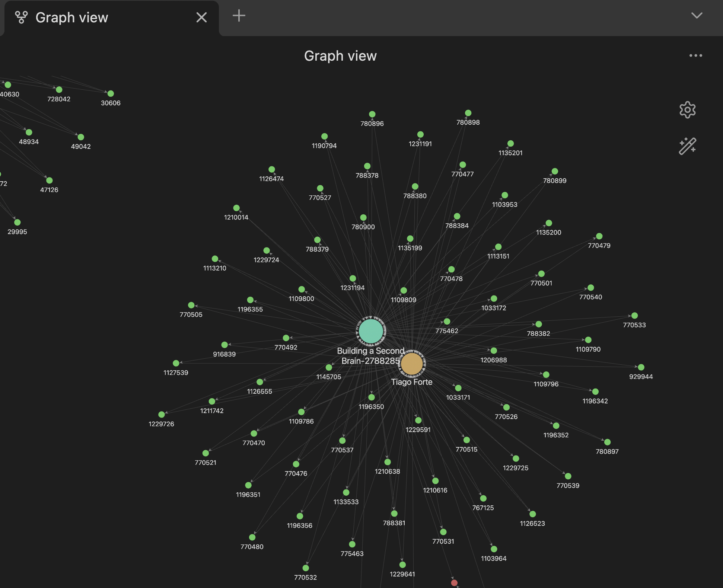Select node 788378
Viewport: 723px width, 588px height.
pyautogui.click(x=367, y=166)
